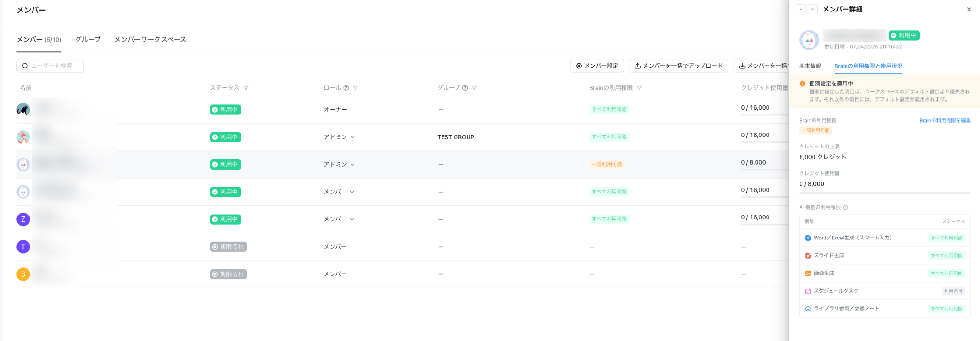Click the 画像生成 feature icon
The width and height of the screenshot is (980, 341).
[x=808, y=273]
